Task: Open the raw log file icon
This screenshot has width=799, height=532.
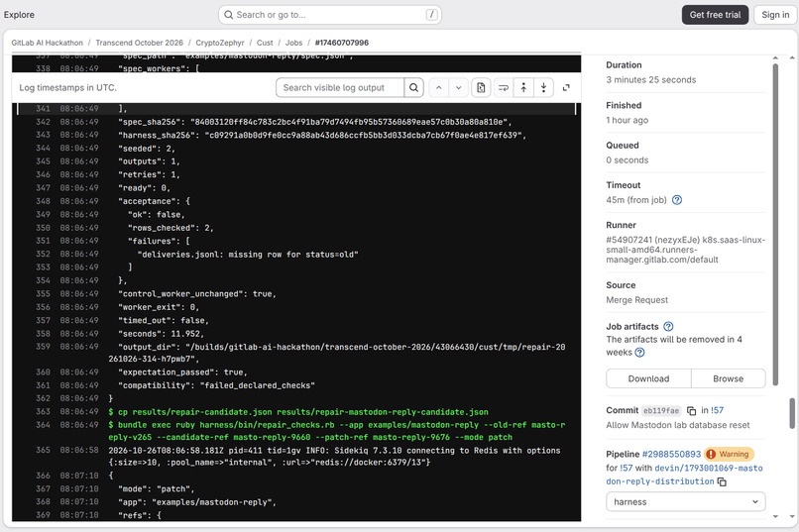Action: click(x=481, y=87)
